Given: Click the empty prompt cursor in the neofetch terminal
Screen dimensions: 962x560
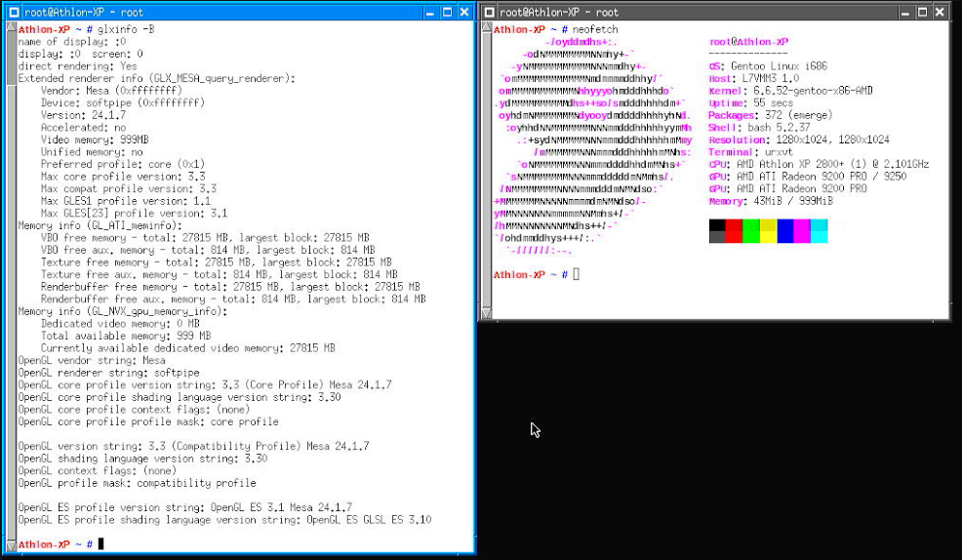Looking at the screenshot, I should [x=576, y=275].
